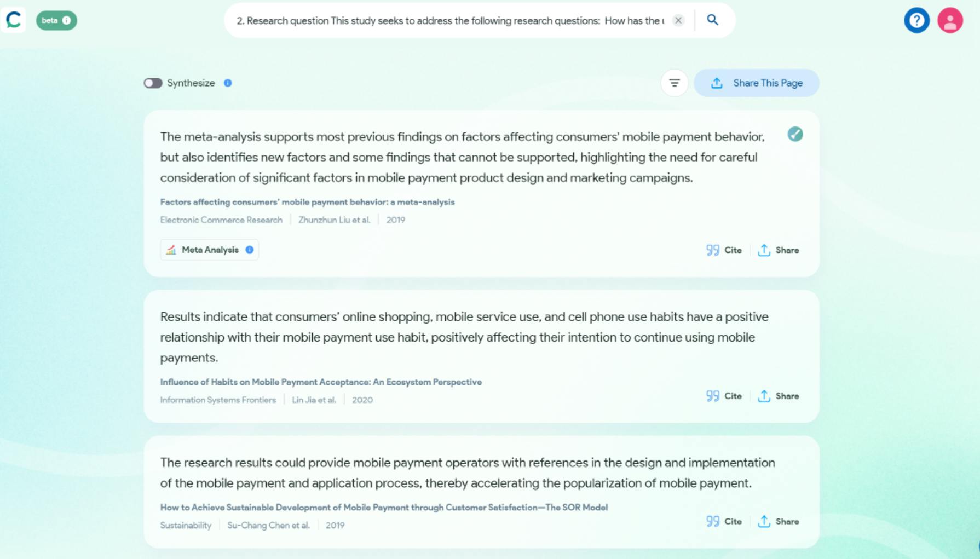Click the Consensus logo icon

click(13, 20)
